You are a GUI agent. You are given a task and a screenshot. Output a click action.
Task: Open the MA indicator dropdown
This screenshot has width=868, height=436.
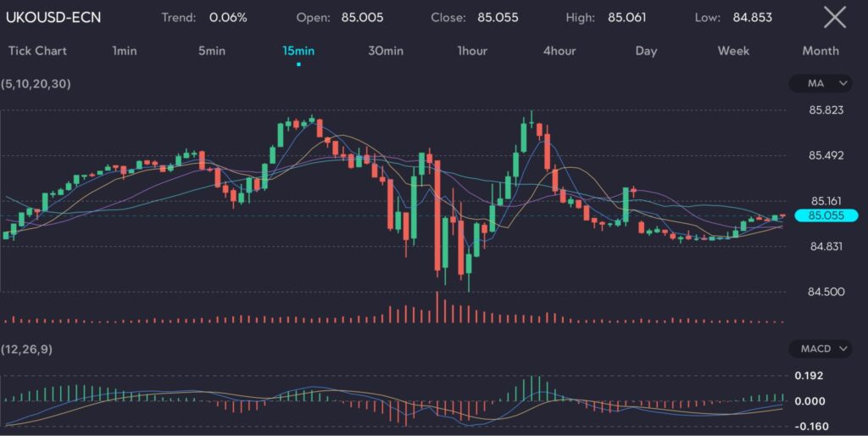click(x=820, y=83)
